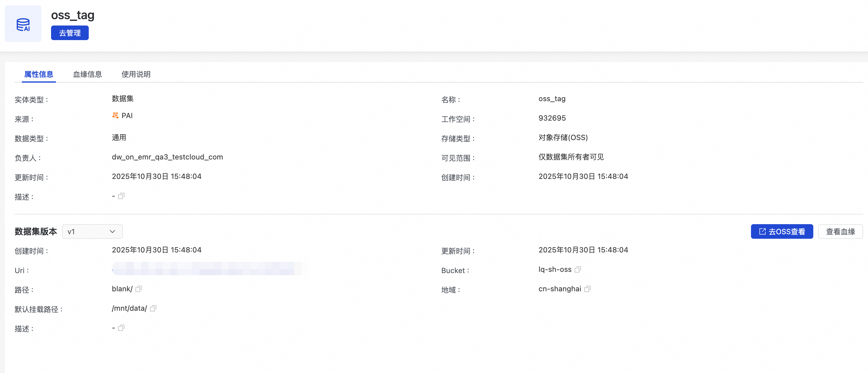Click the workspace value 932695

click(552, 118)
